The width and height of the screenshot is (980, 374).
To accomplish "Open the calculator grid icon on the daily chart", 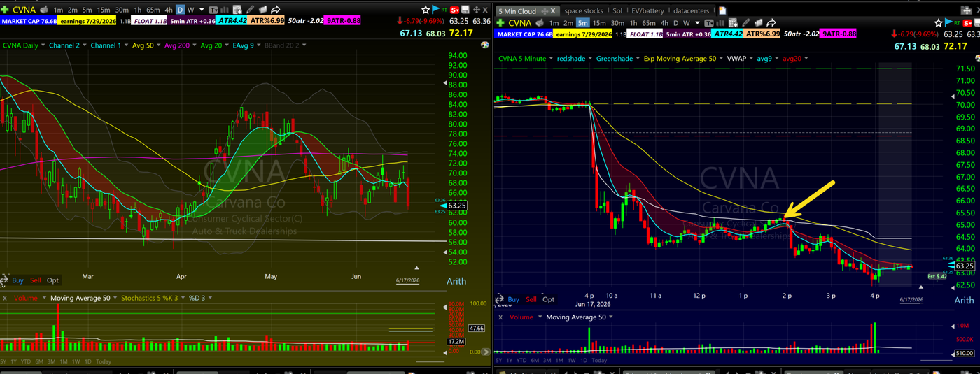I will click(237, 10).
